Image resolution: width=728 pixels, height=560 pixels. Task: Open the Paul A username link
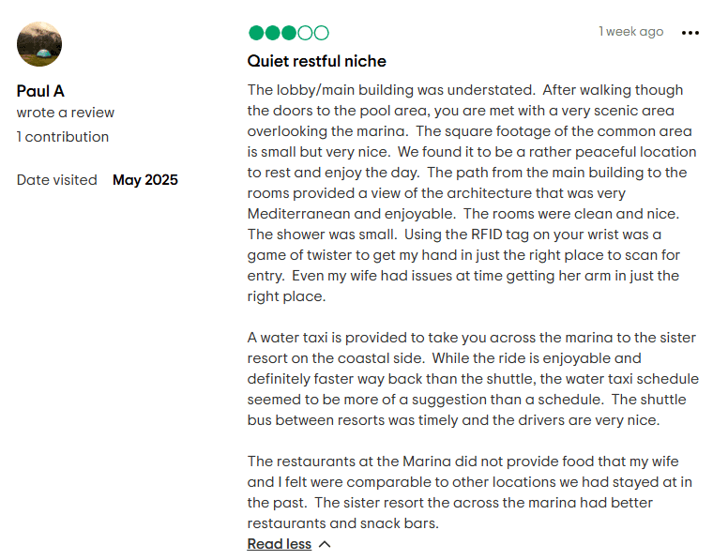(x=40, y=91)
